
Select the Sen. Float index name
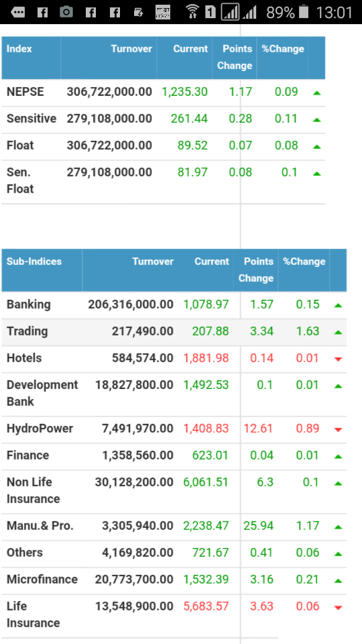click(20, 180)
